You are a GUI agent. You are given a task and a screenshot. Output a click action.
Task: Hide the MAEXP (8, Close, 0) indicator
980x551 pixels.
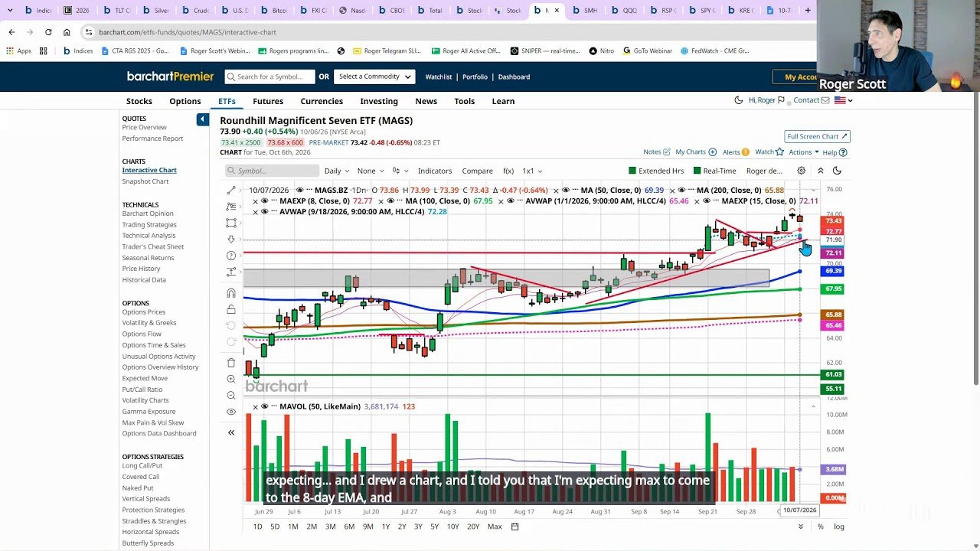pos(265,201)
